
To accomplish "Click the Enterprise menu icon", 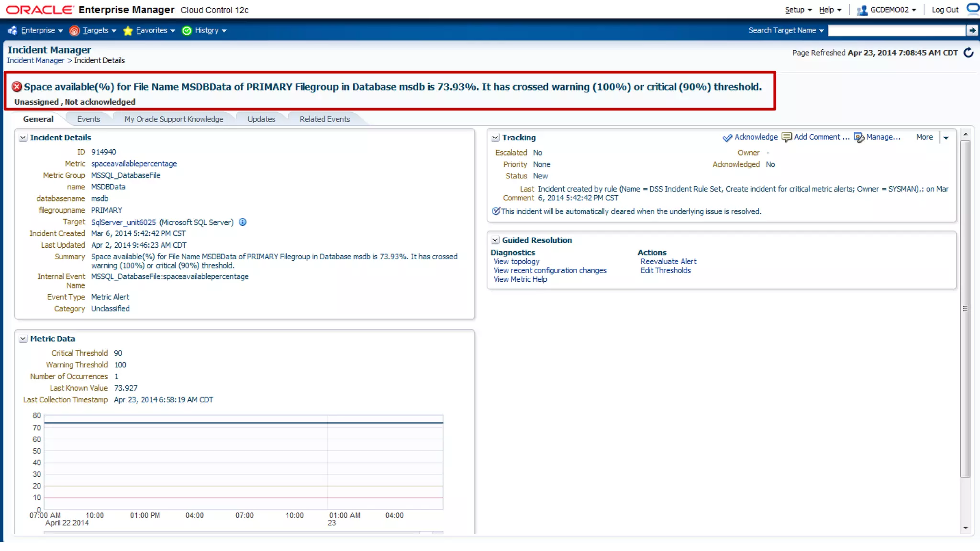I will coord(12,31).
